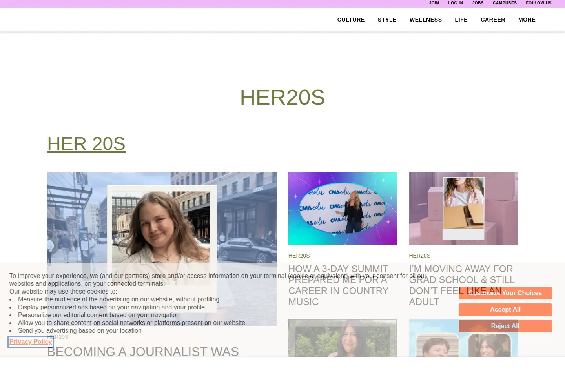Open the CMA edu summit article image

click(343, 209)
